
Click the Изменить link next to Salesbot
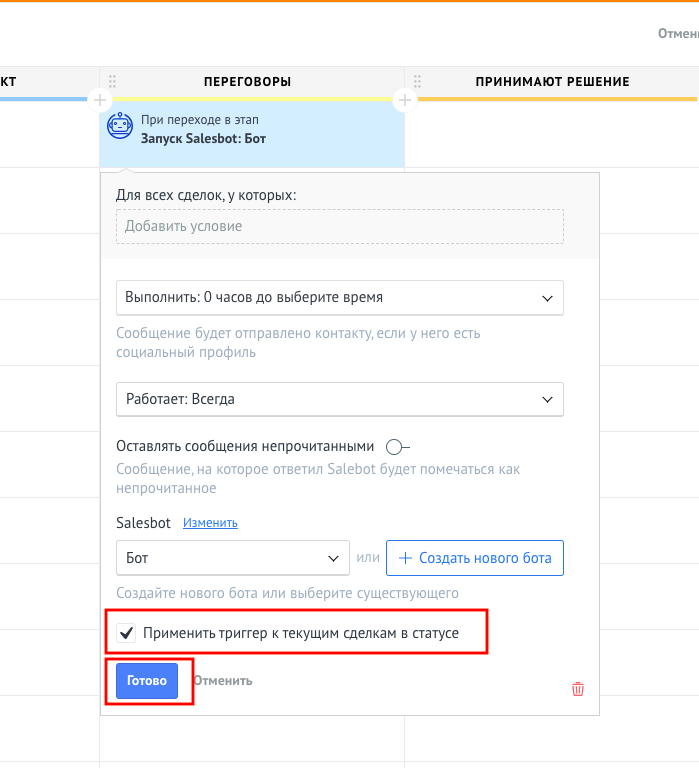[210, 523]
